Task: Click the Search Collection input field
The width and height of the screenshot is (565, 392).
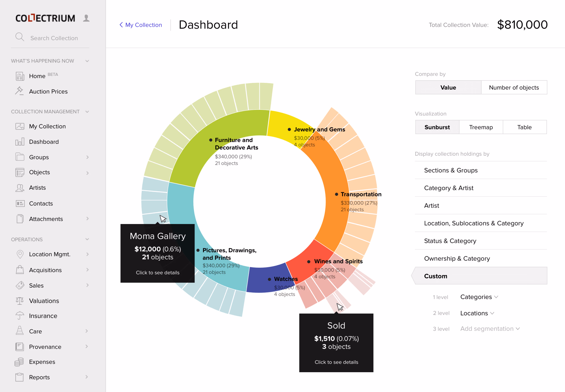Action: [x=54, y=38]
